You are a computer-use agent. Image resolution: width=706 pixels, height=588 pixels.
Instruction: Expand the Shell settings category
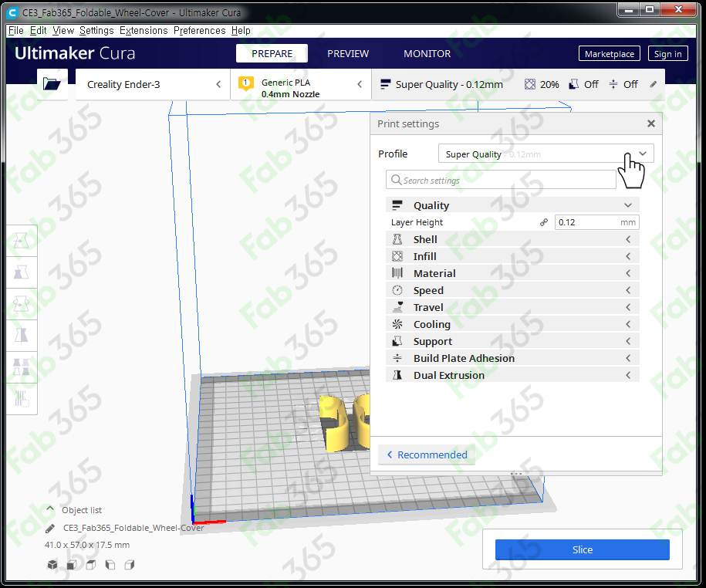click(512, 239)
